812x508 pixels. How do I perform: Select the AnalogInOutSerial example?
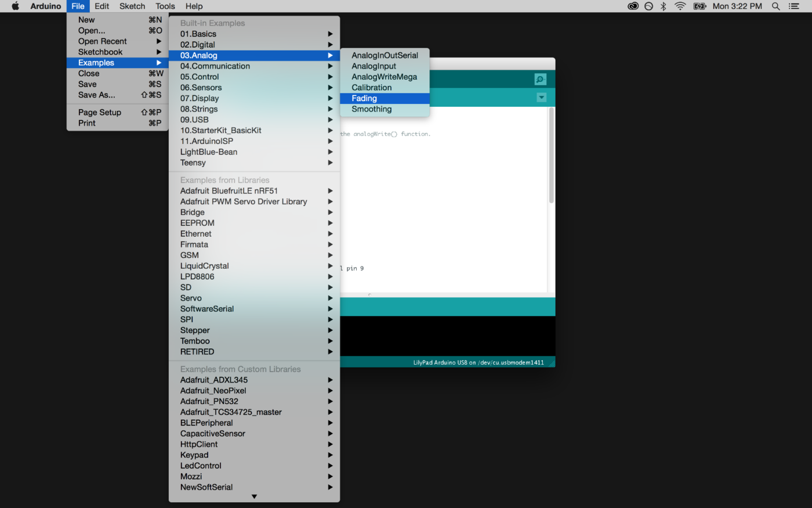[x=385, y=55]
